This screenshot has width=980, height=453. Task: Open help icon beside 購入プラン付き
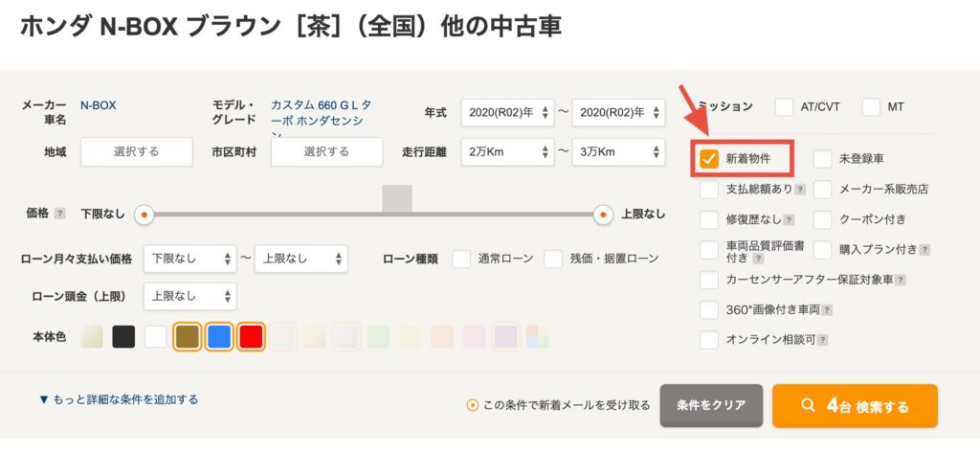point(924,250)
